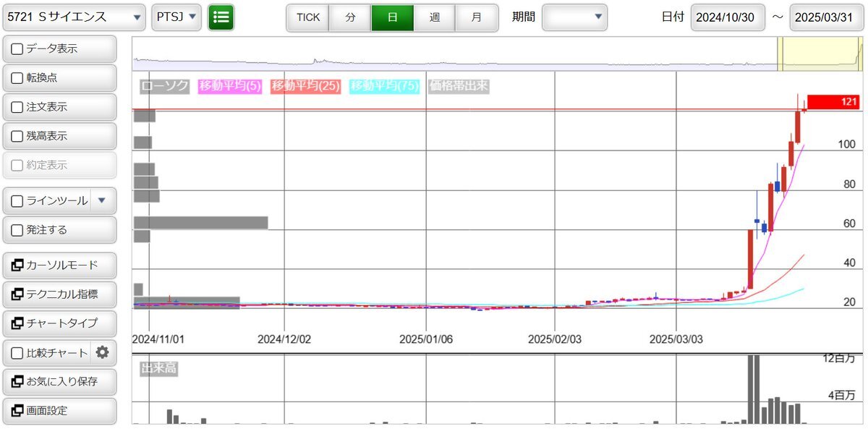Open 画面設定 screen settings
Screen dimensions: 868x429
coord(59,410)
